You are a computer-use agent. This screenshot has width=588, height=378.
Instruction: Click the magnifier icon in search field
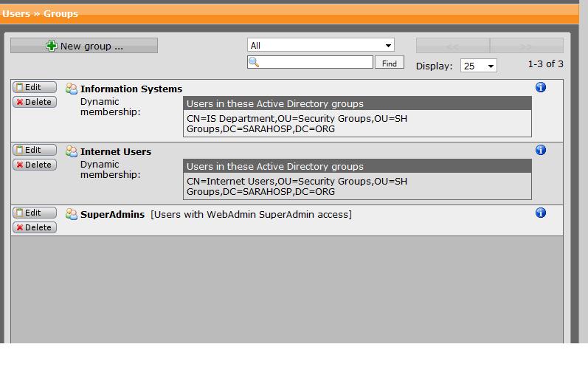254,62
